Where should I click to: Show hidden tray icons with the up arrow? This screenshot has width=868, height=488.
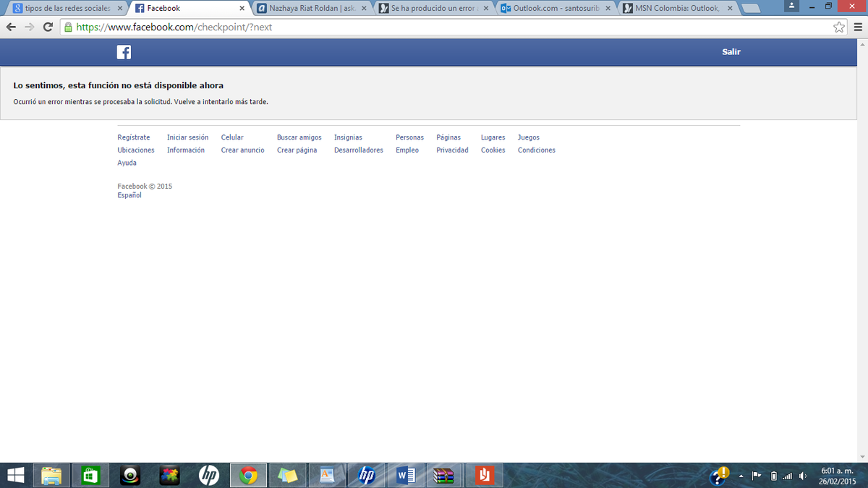(741, 475)
